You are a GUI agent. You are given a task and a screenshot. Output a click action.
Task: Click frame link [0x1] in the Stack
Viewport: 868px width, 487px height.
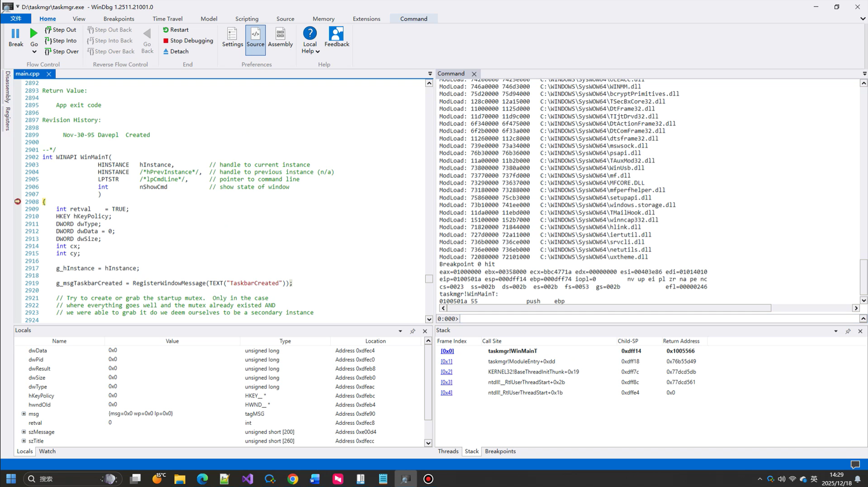point(446,361)
